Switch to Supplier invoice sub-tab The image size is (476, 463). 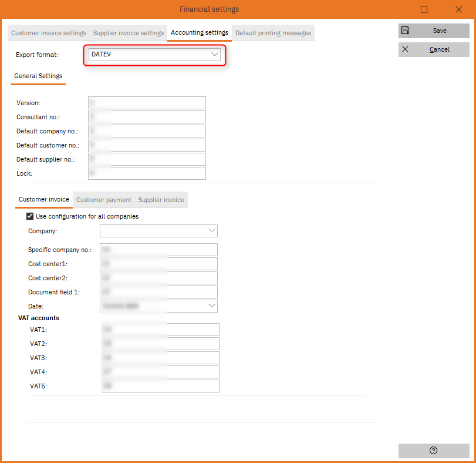[161, 200]
